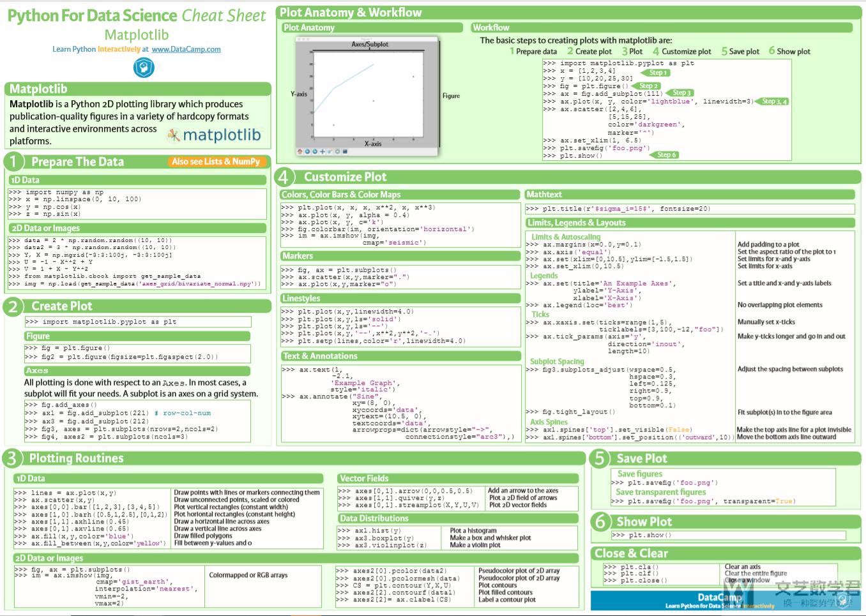Image resolution: width=866 pixels, height=616 pixels.
Task: Select the Zoom tool in the figure toolbar
Action: point(330,151)
